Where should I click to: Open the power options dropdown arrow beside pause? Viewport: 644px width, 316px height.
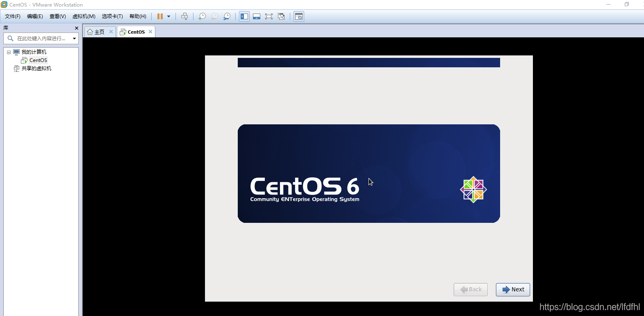[168, 16]
